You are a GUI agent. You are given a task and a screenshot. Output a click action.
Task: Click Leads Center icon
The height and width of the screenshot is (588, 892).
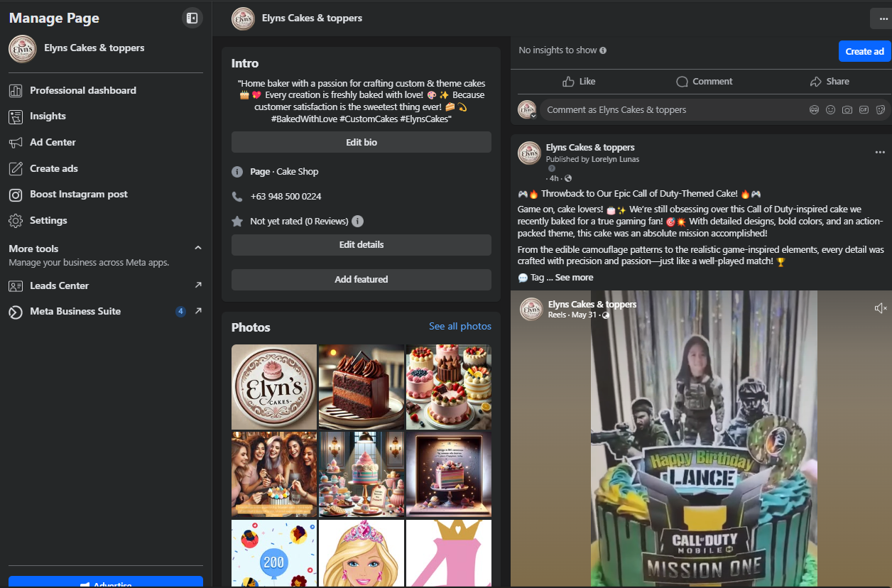[16, 286]
